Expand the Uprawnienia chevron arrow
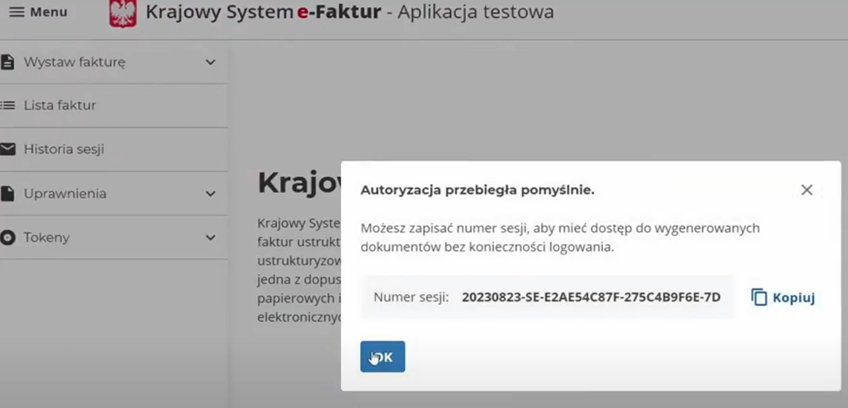Viewport: 848px width, 408px height. coord(210,194)
